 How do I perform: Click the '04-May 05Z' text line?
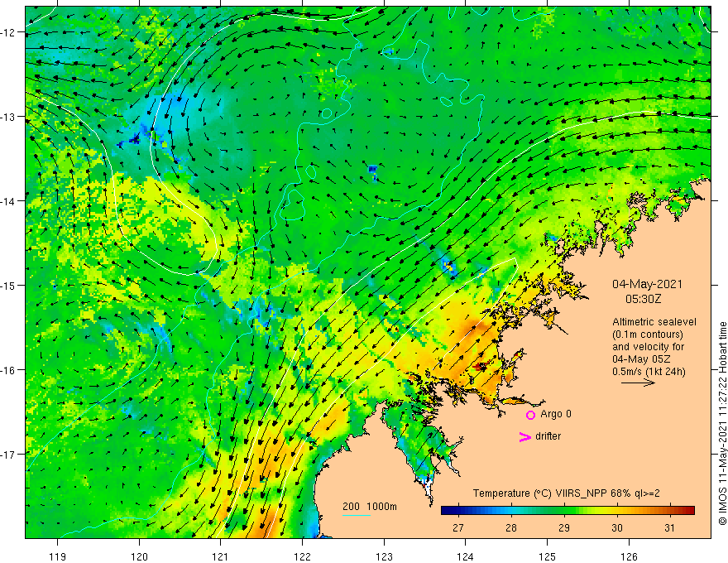tap(641, 359)
